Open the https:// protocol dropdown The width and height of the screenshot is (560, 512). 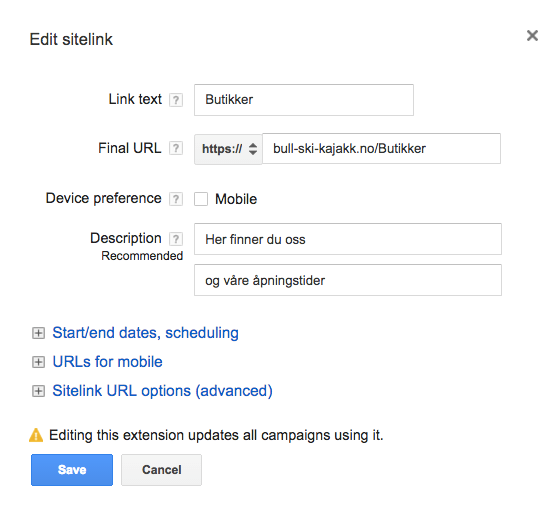click(x=228, y=149)
